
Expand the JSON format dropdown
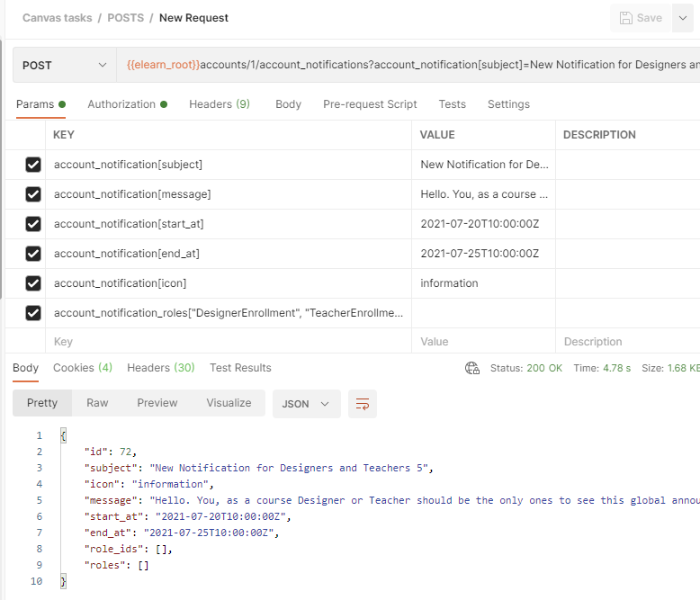(x=306, y=404)
